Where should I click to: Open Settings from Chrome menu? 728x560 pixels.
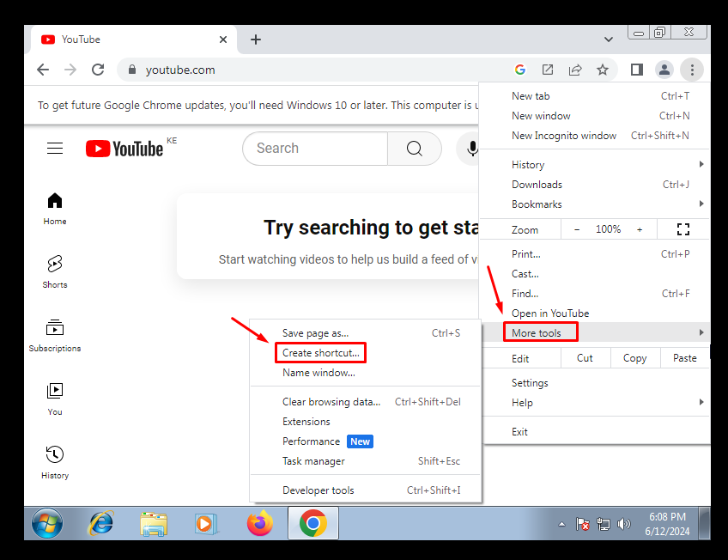point(595,383)
